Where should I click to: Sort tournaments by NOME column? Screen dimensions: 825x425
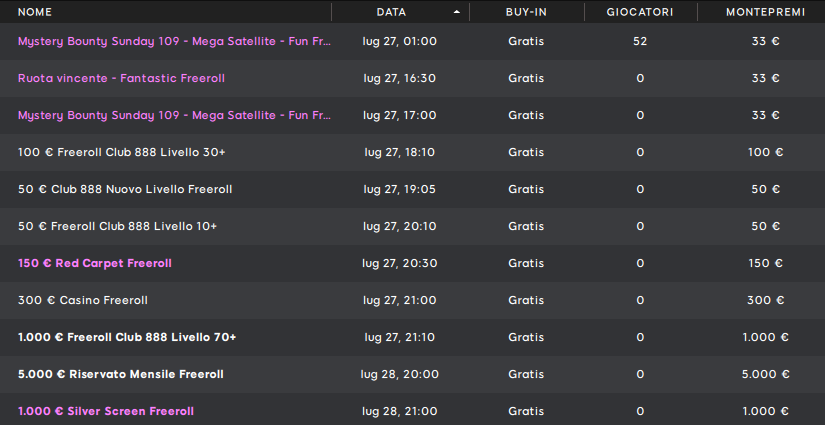(x=35, y=12)
